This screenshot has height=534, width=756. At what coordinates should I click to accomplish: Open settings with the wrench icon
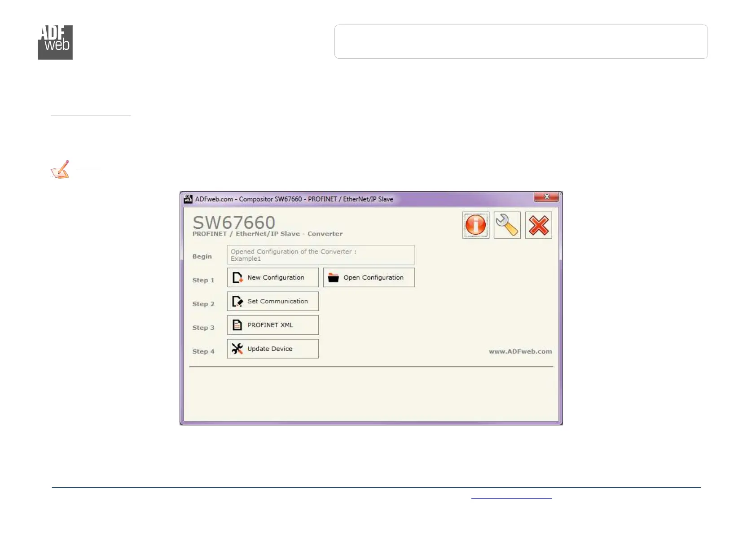point(507,225)
